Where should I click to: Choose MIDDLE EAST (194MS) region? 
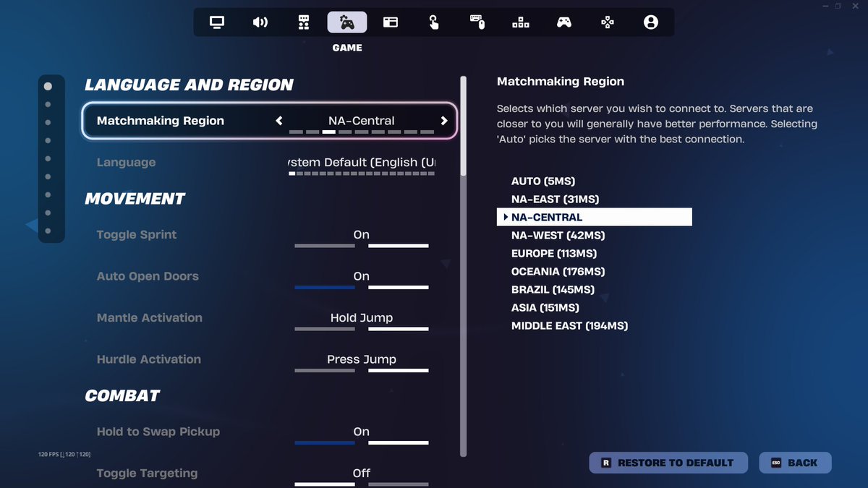(569, 325)
